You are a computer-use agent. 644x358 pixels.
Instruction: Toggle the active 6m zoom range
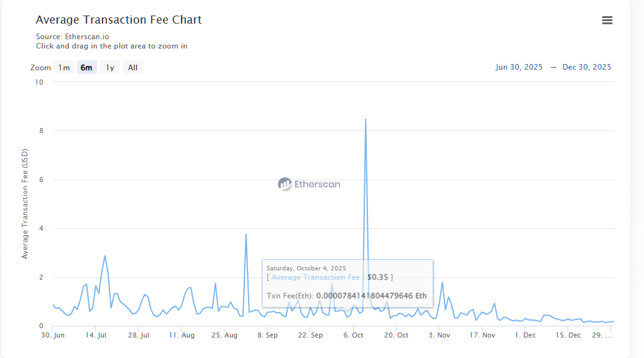click(86, 67)
